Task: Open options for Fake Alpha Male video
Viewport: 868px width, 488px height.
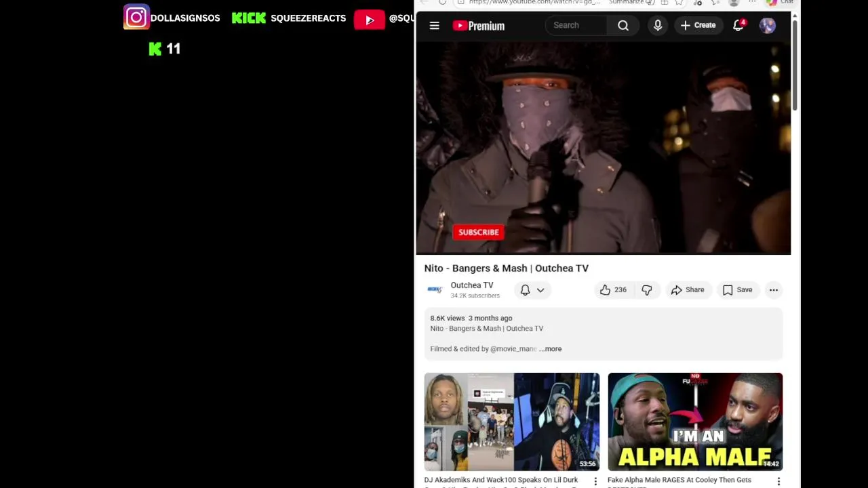Action: [778, 481]
